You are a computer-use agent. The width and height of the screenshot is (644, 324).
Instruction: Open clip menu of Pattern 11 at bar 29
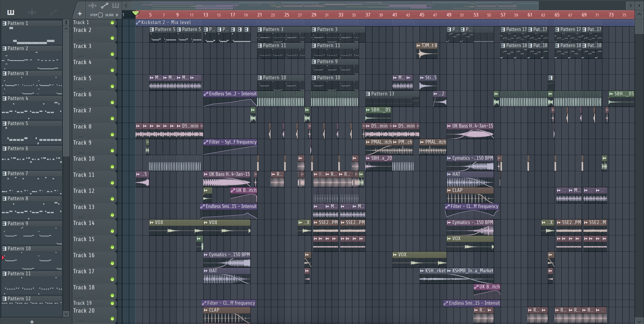pos(314,45)
